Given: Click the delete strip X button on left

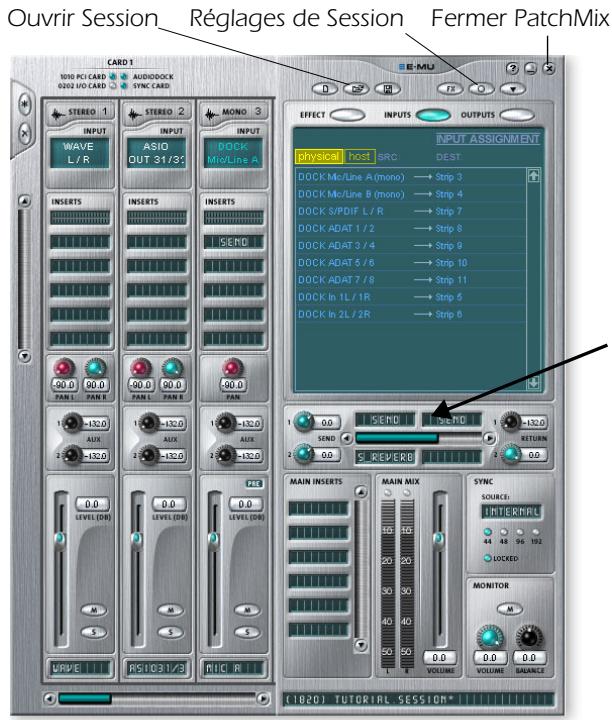Looking at the screenshot, I should coord(25,134).
